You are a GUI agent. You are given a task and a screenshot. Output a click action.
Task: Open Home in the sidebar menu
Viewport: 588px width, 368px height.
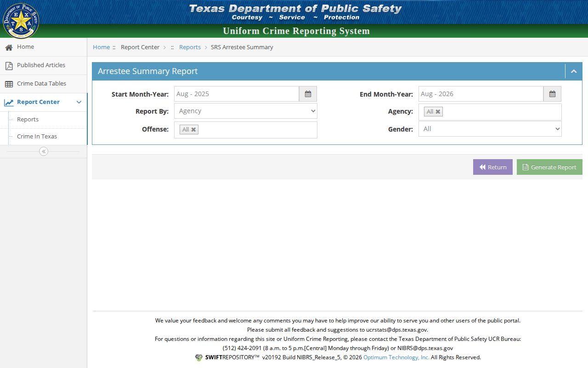pos(43,47)
